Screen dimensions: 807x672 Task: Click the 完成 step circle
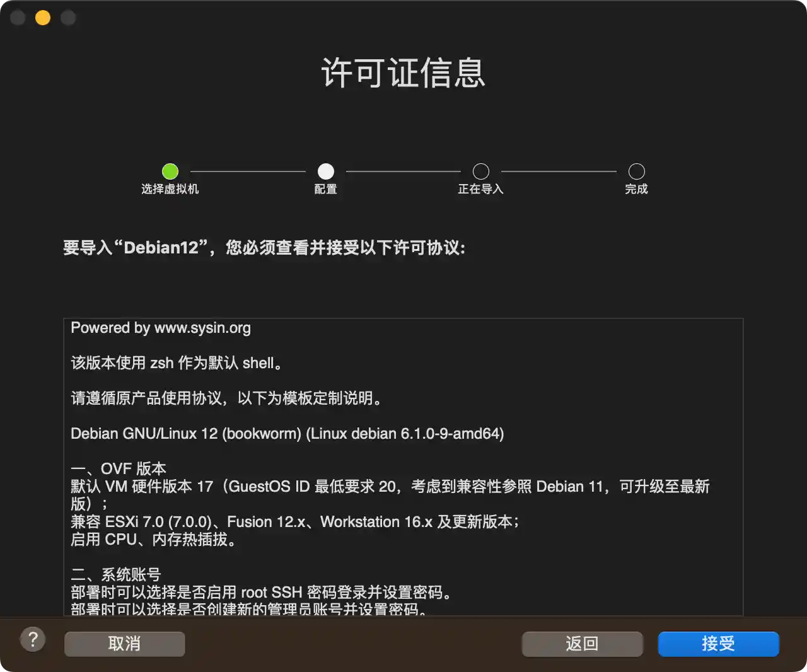pyautogui.click(x=637, y=171)
